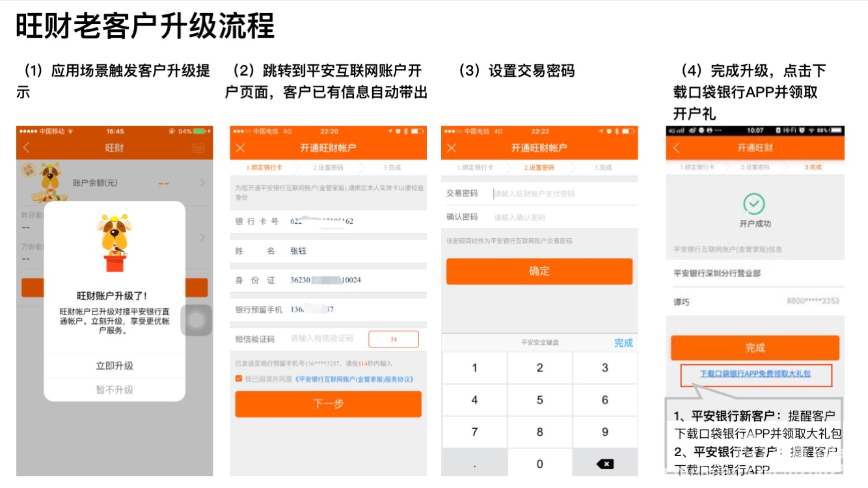868x488 pixels.
Task: Click the 银行预留手机 field
Action: pos(328,309)
